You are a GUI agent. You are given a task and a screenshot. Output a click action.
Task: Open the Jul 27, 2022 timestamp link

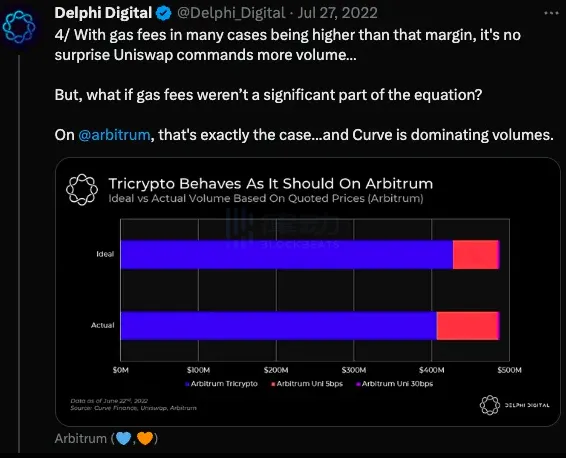(x=338, y=13)
